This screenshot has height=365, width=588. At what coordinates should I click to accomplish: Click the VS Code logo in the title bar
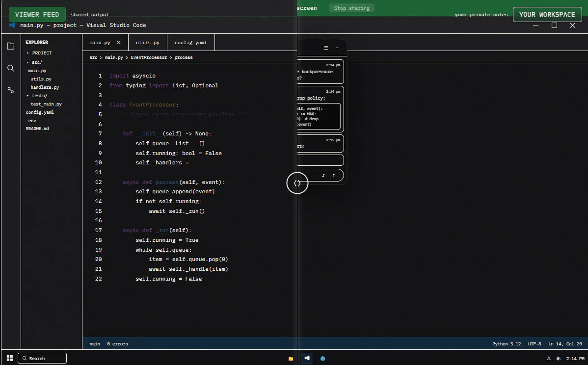[12, 25]
